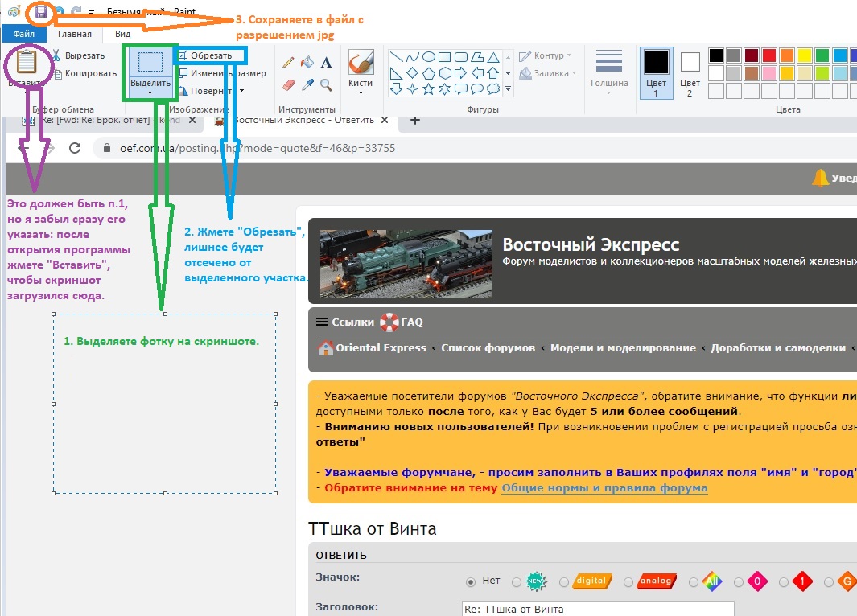Open the Повернуть rotate dropdown

(242, 91)
